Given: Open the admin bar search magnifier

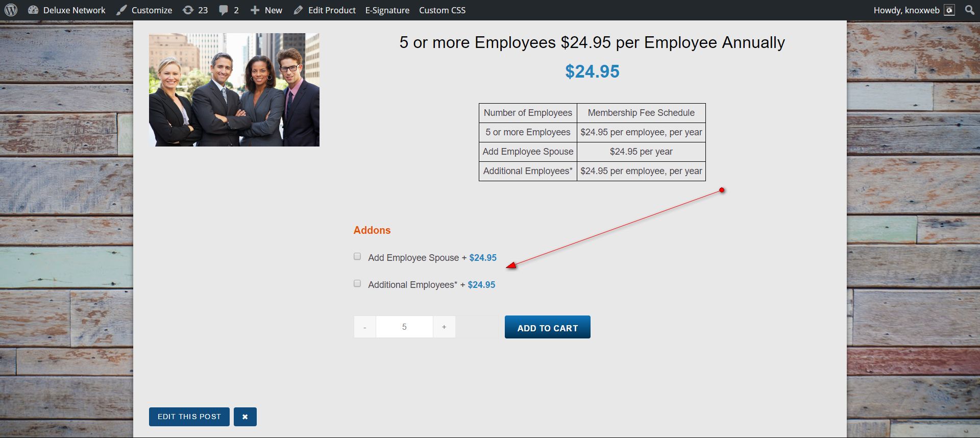Looking at the screenshot, I should (970, 10).
